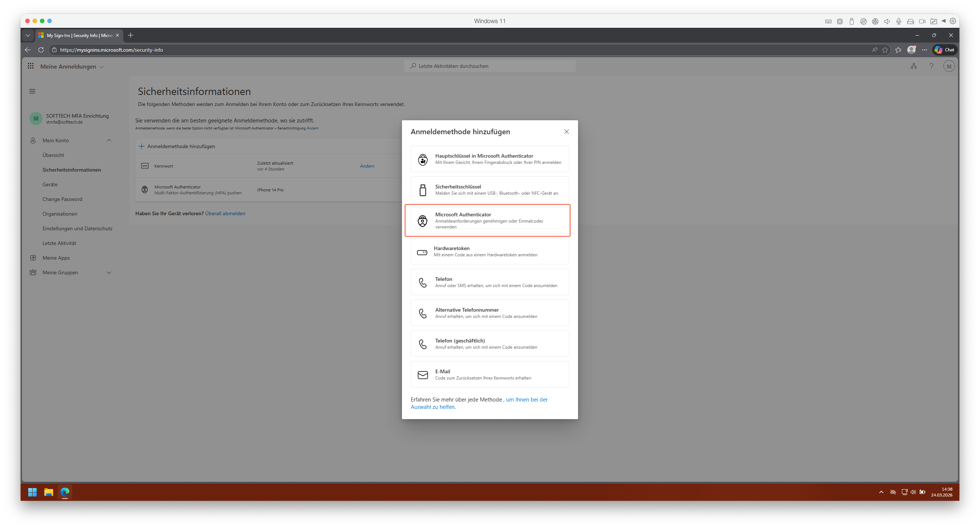Close the My Sign-Ins browser tab
Screen dimensions: 980x528
[x=117, y=35]
